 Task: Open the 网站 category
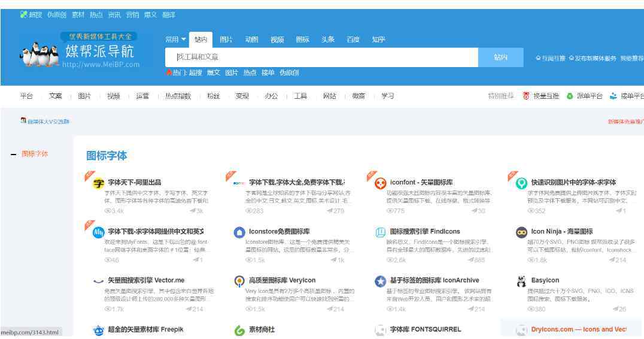(329, 96)
